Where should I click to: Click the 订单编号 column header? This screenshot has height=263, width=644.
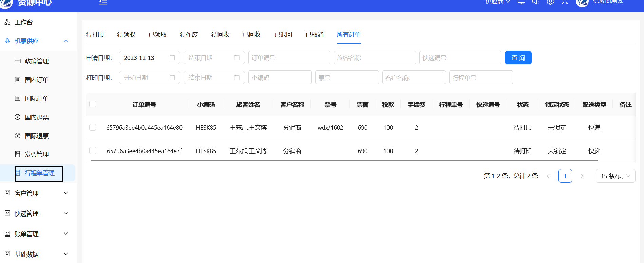pyautogui.click(x=144, y=105)
